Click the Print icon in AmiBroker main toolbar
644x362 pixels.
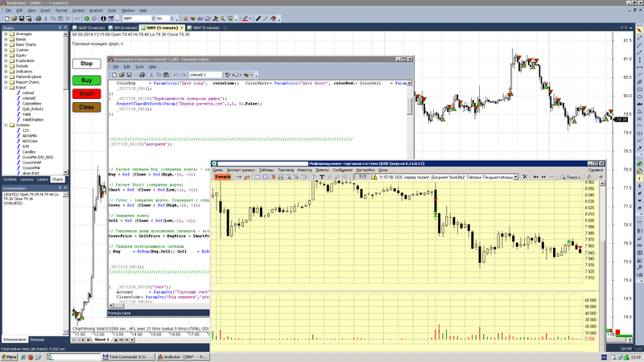[x=38, y=19]
